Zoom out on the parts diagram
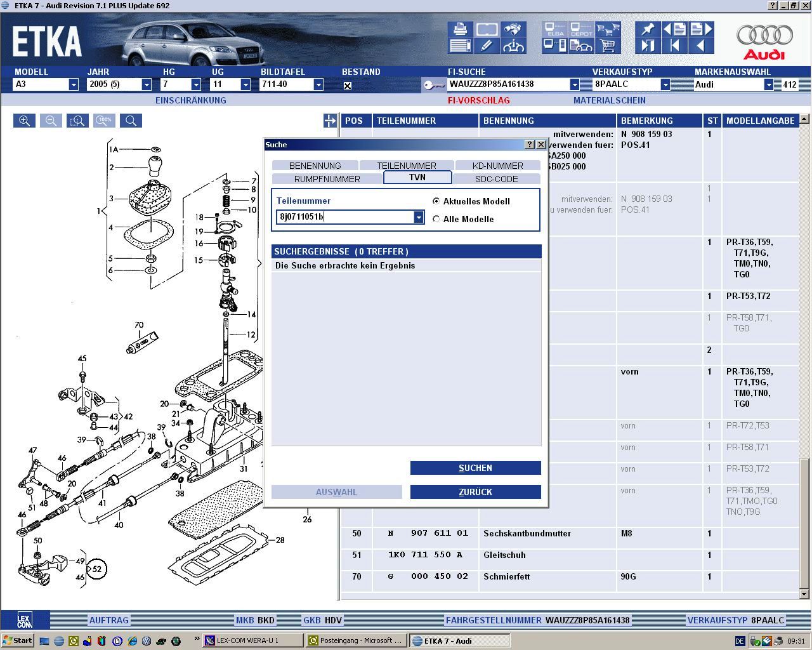 [x=51, y=121]
